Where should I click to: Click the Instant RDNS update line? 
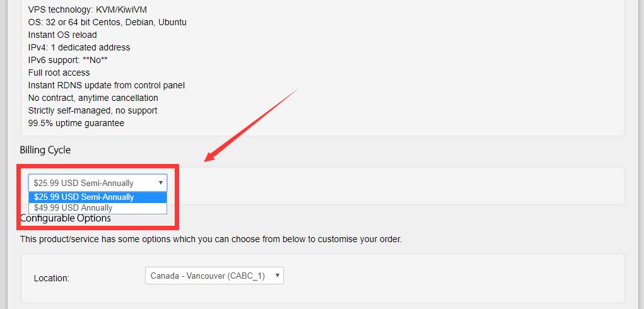click(107, 85)
